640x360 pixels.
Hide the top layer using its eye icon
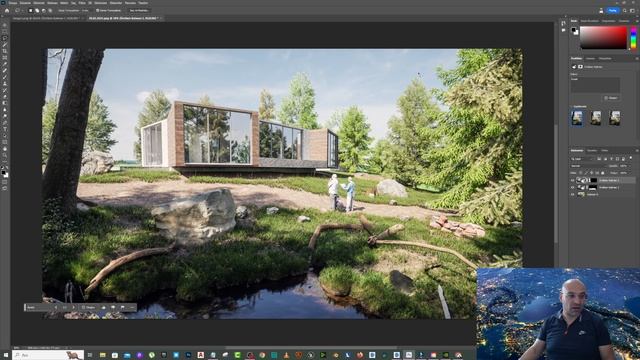tap(573, 180)
